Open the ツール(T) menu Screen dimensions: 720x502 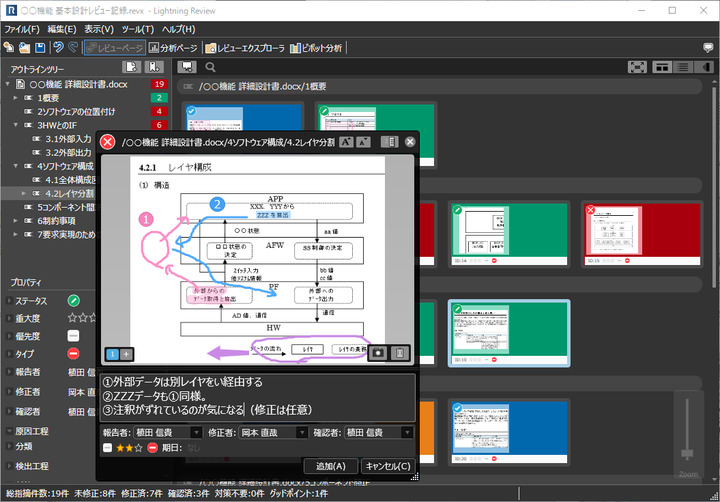[x=136, y=30]
